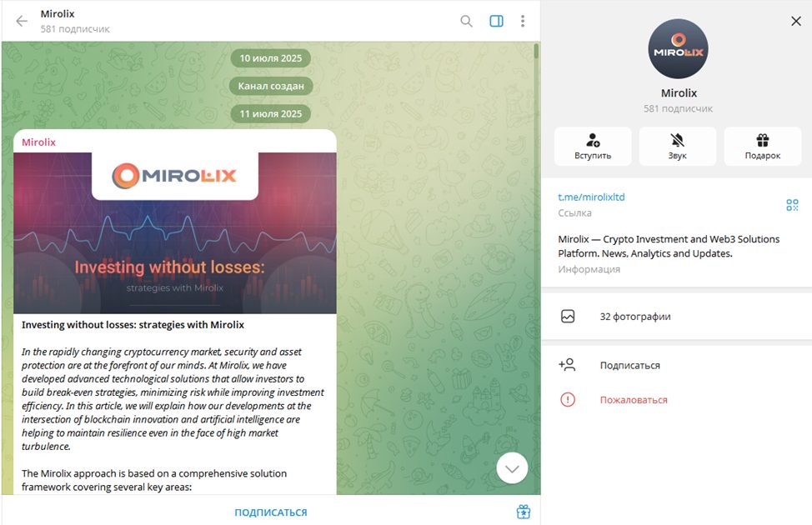
Task: Close the channel info panel
Action: tap(796, 21)
